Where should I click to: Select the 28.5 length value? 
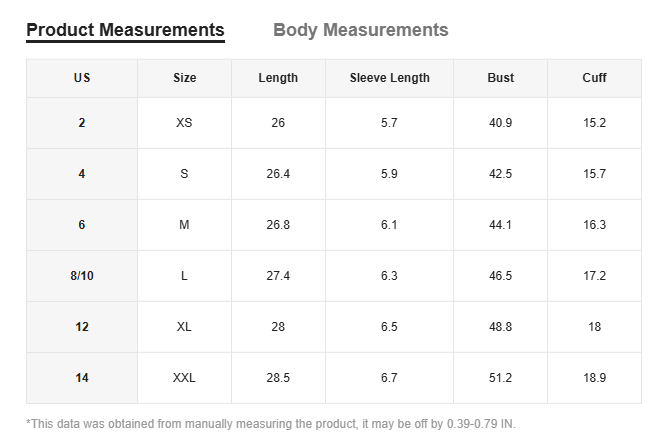tap(278, 378)
